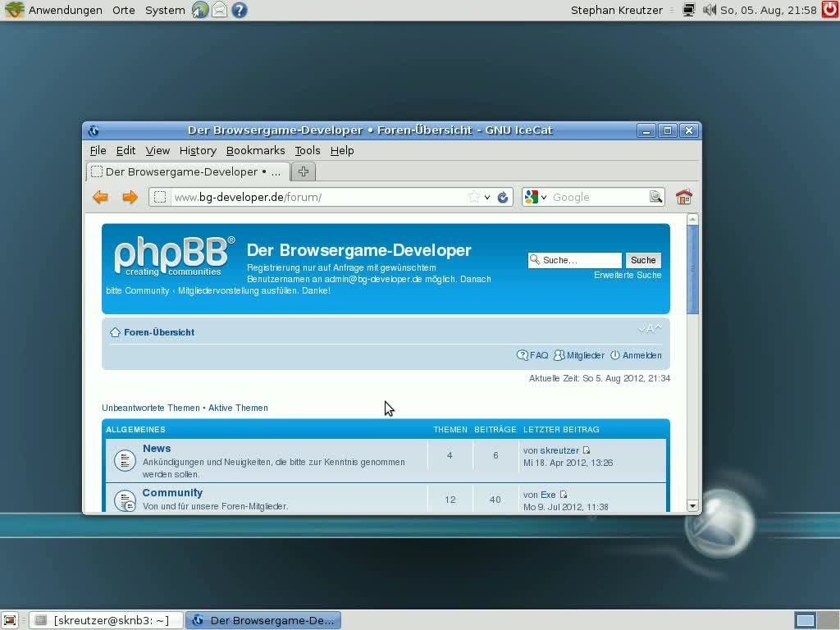
Task: Open the Erweiterte Suche link
Action: [628, 275]
